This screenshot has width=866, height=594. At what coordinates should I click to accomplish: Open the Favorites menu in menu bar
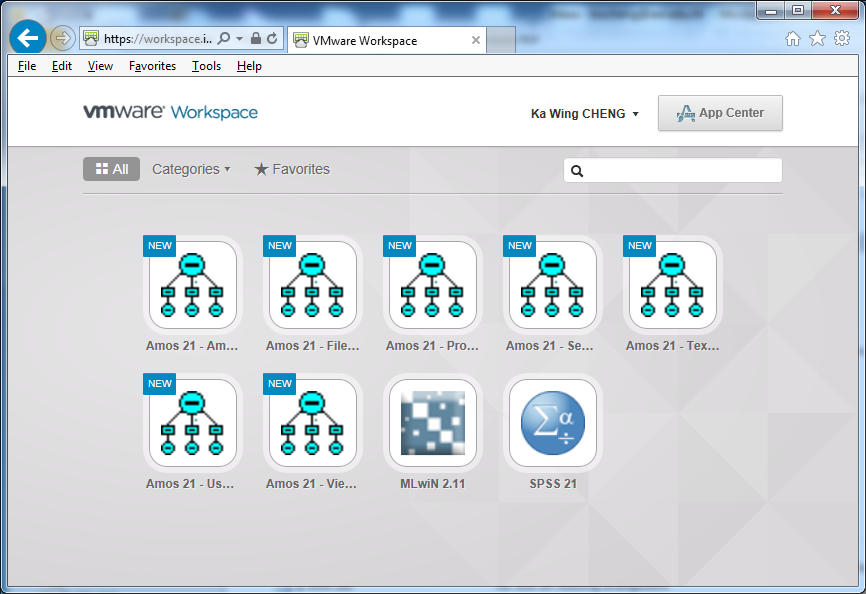(x=152, y=66)
